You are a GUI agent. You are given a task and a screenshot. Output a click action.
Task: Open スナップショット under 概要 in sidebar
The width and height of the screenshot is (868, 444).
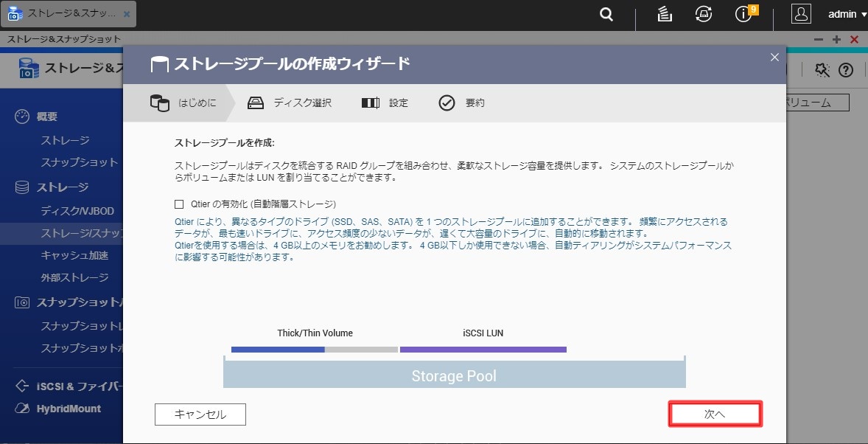(79, 162)
